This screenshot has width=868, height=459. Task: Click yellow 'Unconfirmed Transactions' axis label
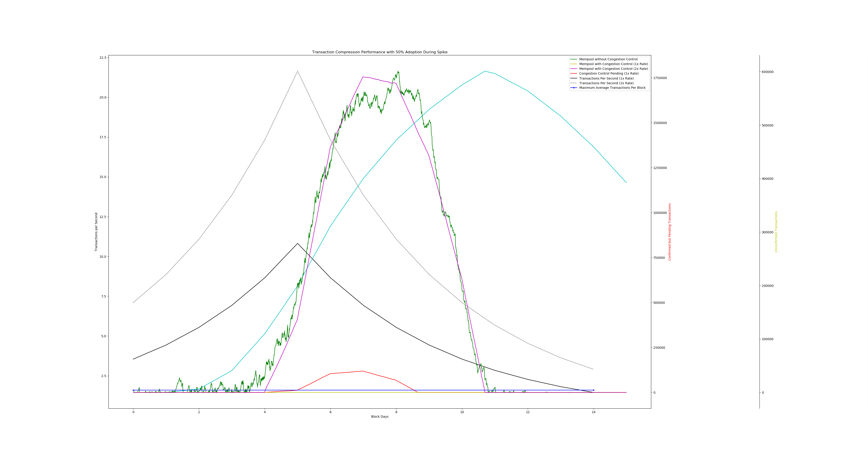tap(776, 232)
